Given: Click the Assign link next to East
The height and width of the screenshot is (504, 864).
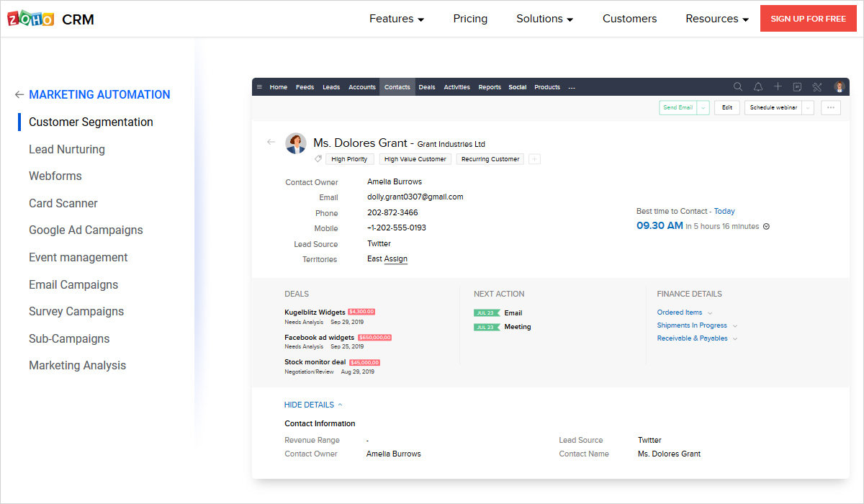Looking at the screenshot, I should coord(396,259).
